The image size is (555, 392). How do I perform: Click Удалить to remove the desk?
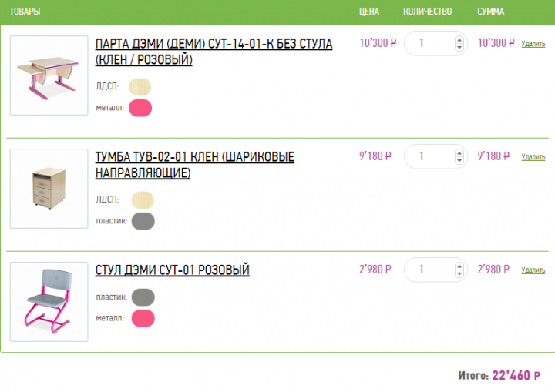point(533,44)
